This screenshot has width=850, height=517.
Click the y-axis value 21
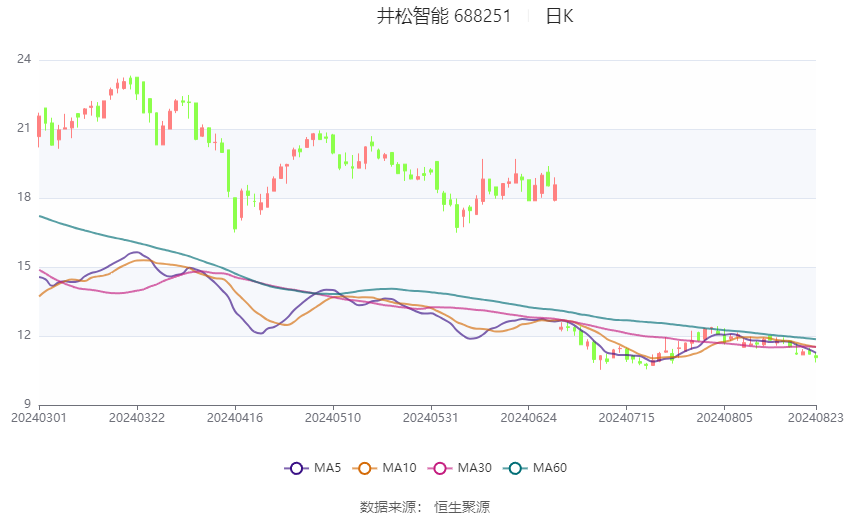tap(24, 128)
